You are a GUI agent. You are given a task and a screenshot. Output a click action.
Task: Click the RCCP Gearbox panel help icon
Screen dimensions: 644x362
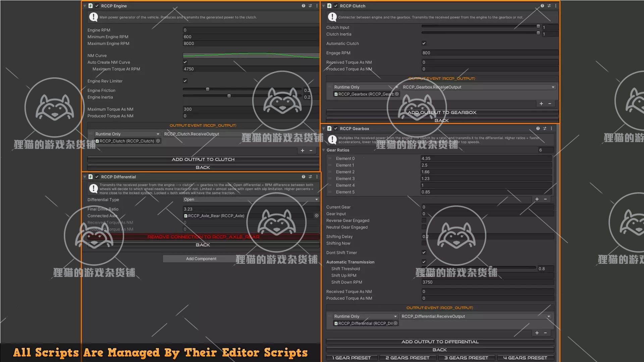537,129
